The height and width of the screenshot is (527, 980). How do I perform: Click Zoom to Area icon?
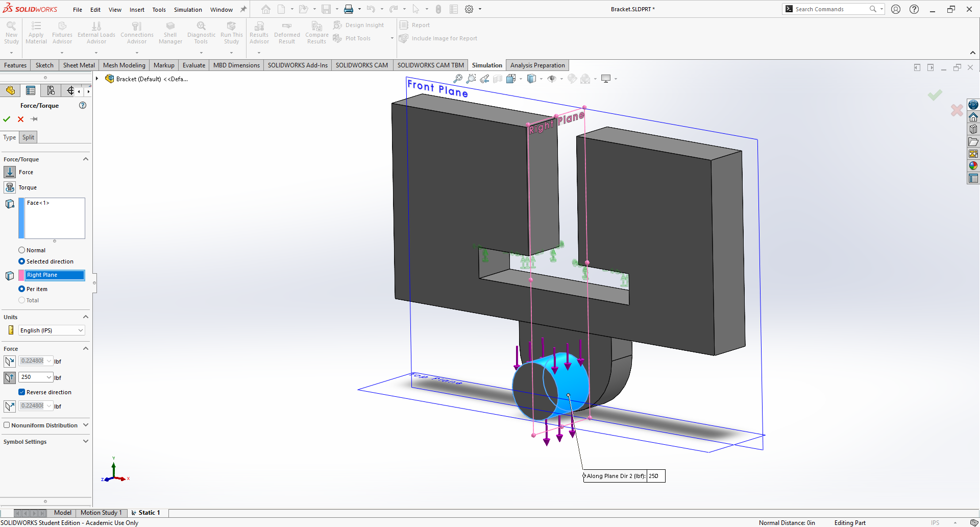tap(471, 79)
